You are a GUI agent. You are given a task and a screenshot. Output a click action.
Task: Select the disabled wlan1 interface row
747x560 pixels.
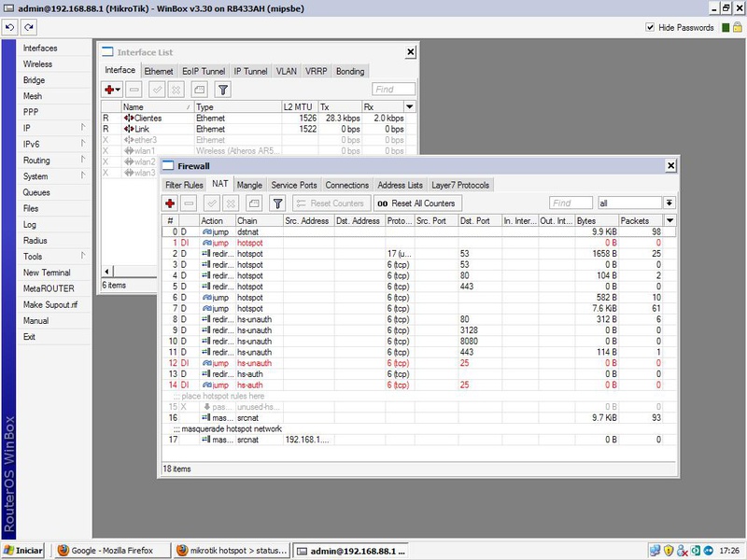(x=259, y=151)
